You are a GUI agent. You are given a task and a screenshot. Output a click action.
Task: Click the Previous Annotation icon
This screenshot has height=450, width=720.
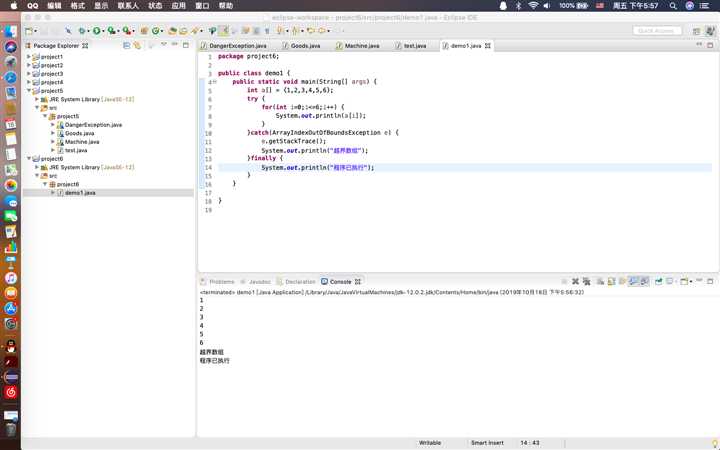(x=295, y=31)
